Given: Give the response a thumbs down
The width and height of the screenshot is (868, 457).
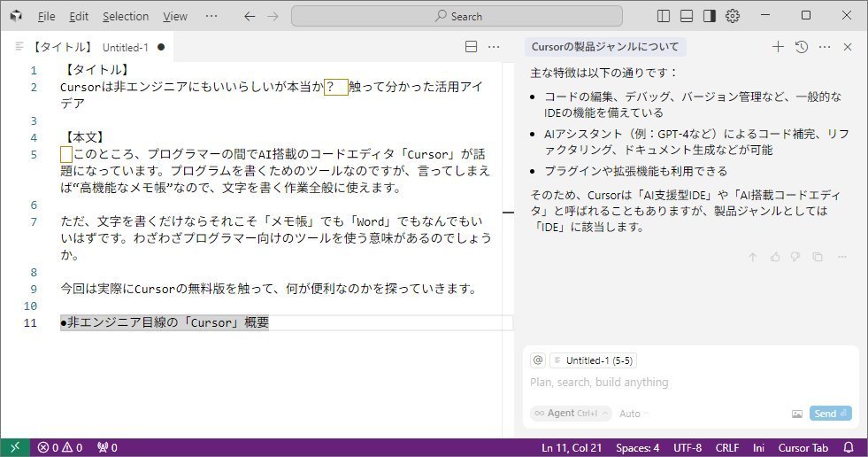Looking at the screenshot, I should coord(795,257).
